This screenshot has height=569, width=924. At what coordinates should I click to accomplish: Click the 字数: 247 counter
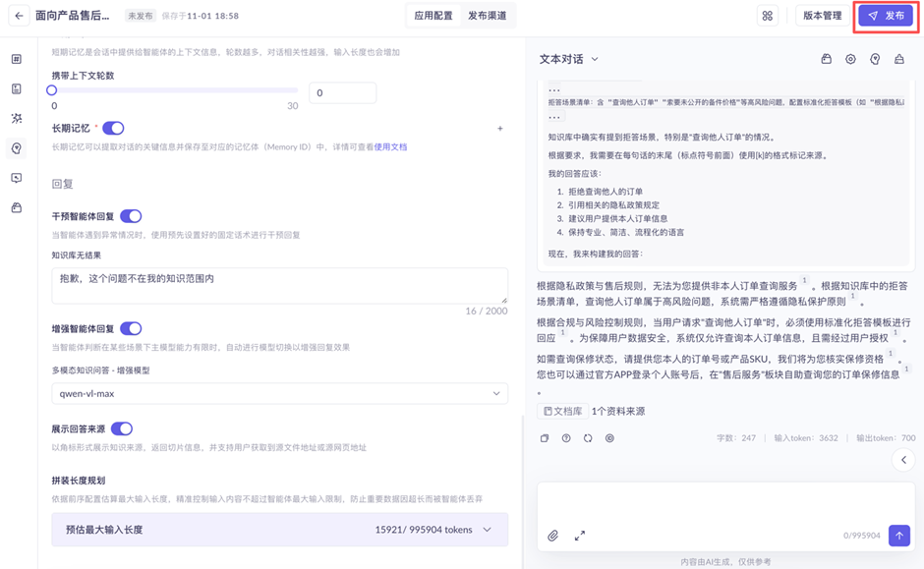736,437
